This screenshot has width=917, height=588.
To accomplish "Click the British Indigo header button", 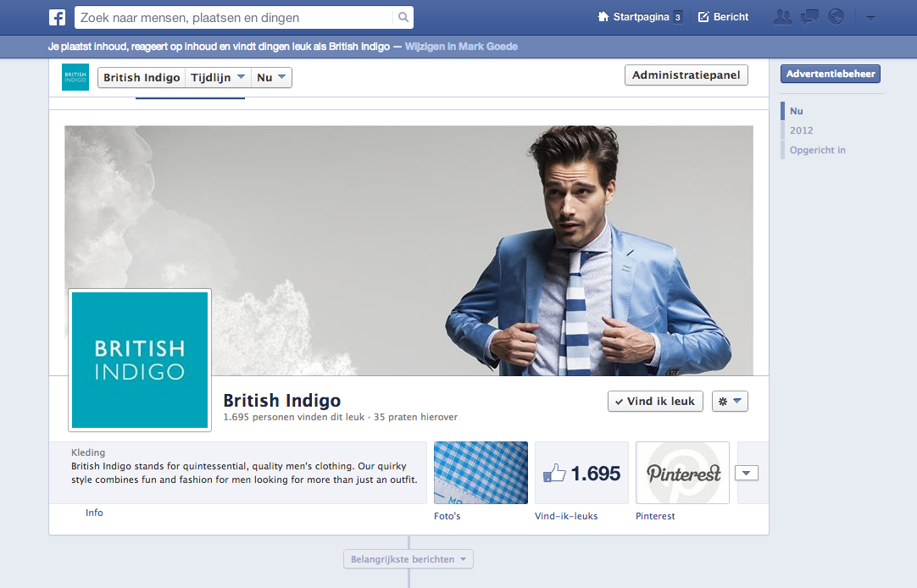I will coord(142,77).
